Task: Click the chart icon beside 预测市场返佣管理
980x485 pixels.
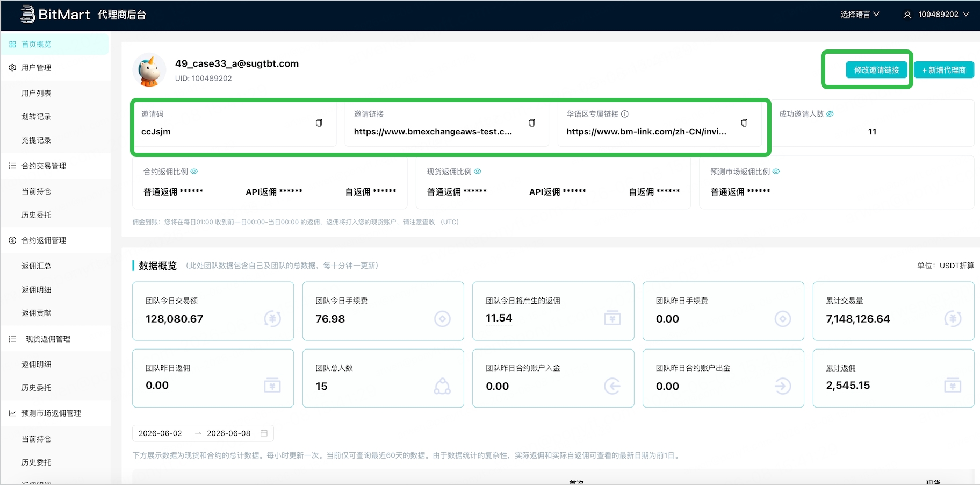Action: [x=12, y=413]
